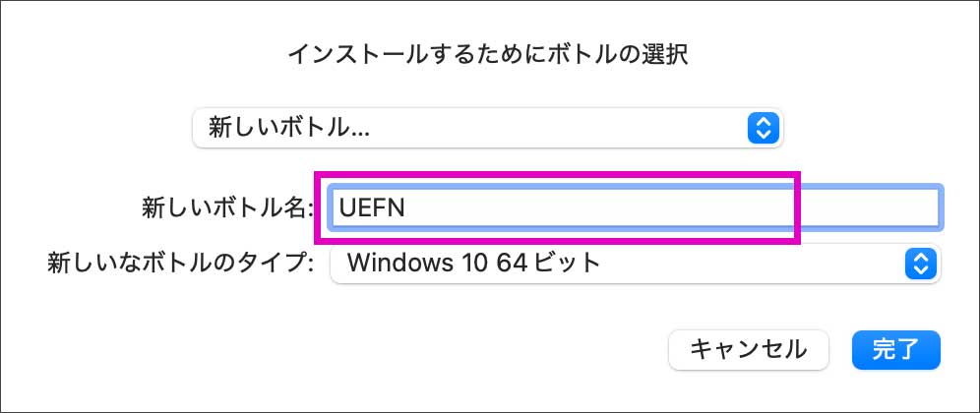Click the 新しいなボトルのタイプ: label
Image resolution: width=980 pixels, height=413 pixels.
coord(182,263)
